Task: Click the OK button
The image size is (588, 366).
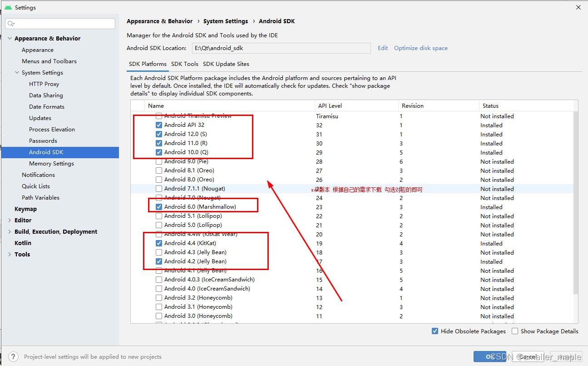Action: point(489,356)
